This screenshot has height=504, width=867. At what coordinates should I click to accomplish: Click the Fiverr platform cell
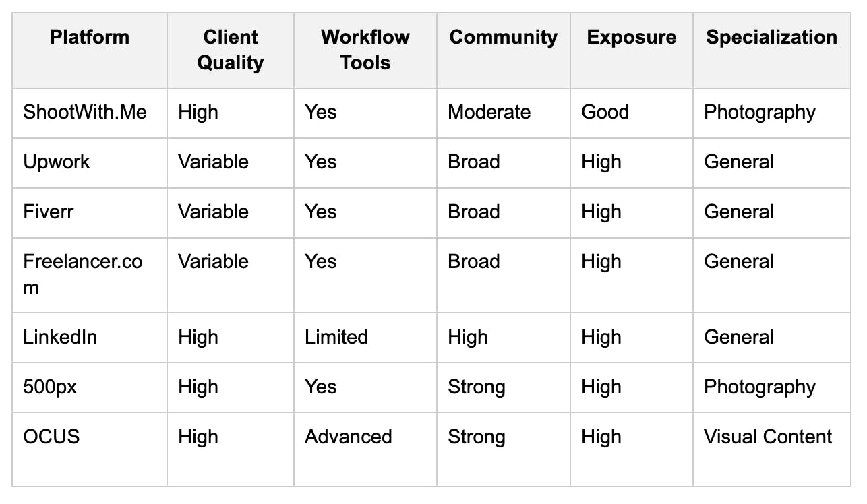coord(49,212)
